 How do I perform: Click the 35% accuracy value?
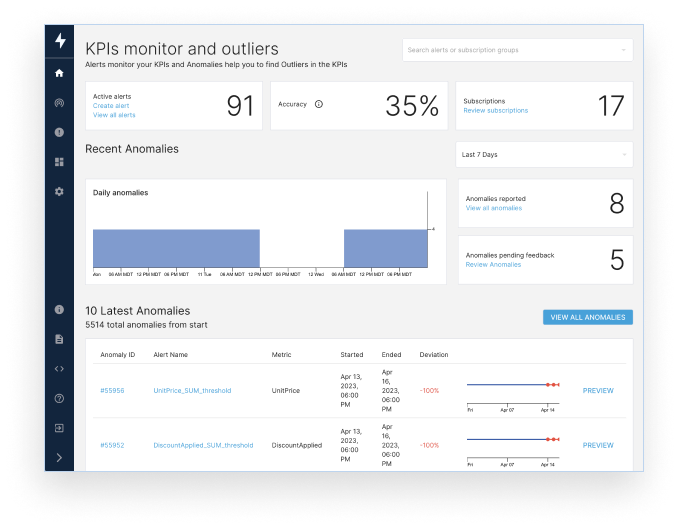(412, 106)
